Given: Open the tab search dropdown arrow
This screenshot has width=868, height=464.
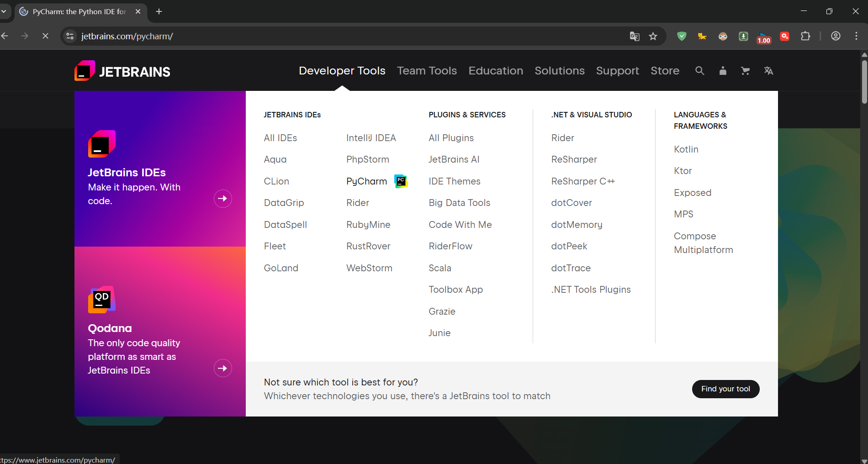Looking at the screenshot, I should (x=4, y=11).
